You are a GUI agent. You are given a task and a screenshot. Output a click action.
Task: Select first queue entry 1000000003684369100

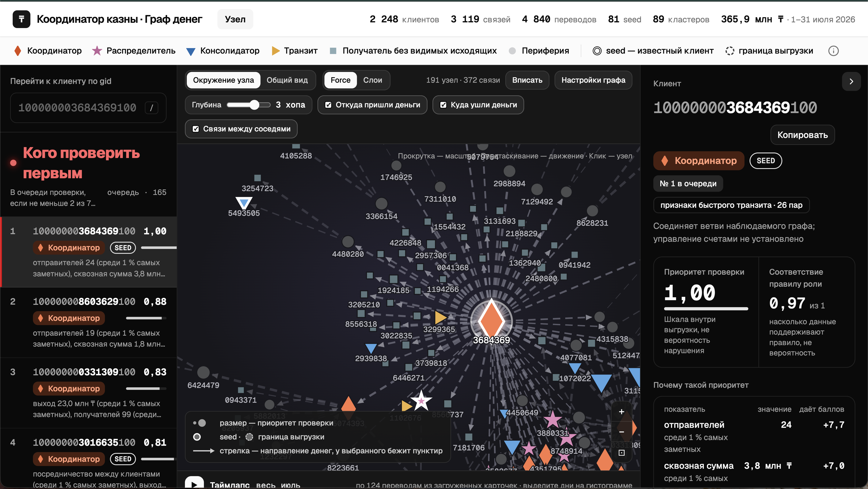89,252
